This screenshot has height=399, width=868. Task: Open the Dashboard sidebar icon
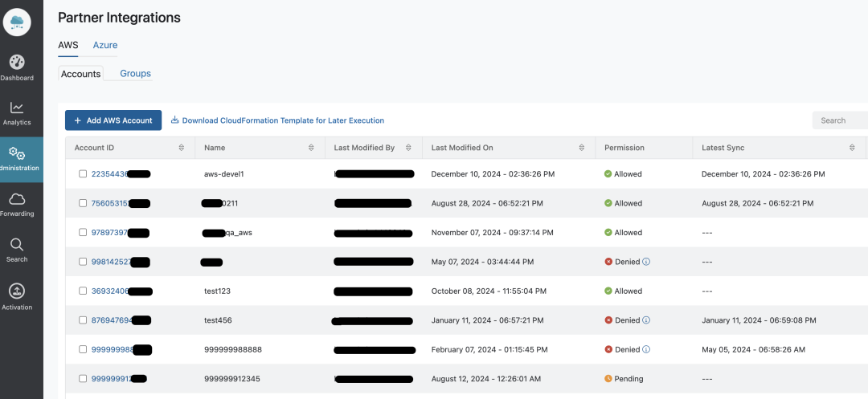[x=17, y=63]
